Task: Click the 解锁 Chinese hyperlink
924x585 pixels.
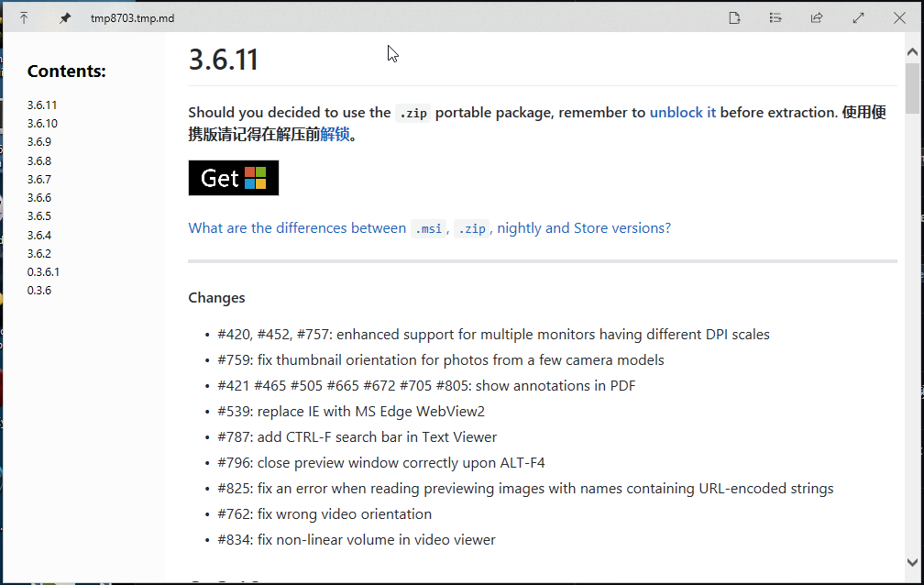Action: click(x=335, y=134)
